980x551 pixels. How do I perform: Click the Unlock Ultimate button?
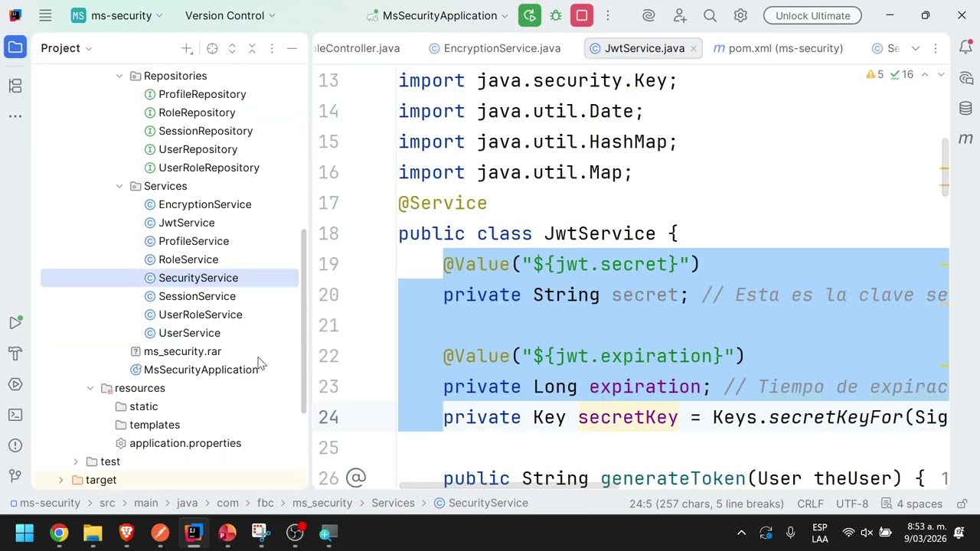(x=812, y=15)
